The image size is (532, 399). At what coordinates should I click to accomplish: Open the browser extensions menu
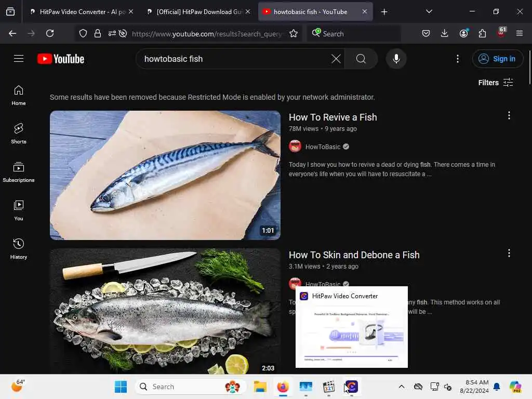tap(482, 33)
